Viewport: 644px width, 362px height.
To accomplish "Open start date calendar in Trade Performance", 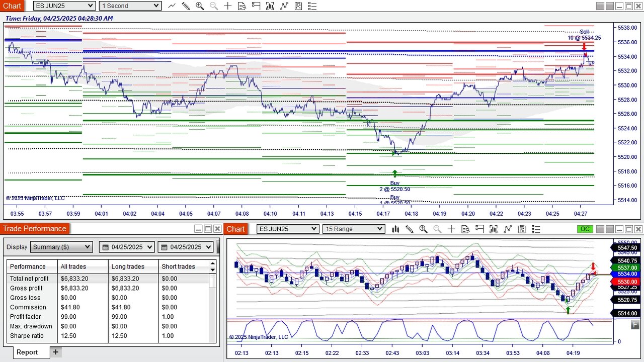I will tap(105, 247).
